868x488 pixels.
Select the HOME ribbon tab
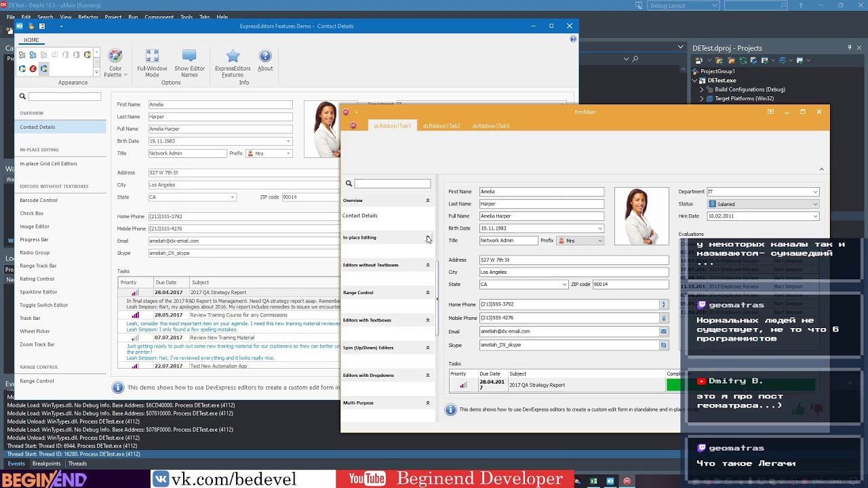[x=31, y=40]
